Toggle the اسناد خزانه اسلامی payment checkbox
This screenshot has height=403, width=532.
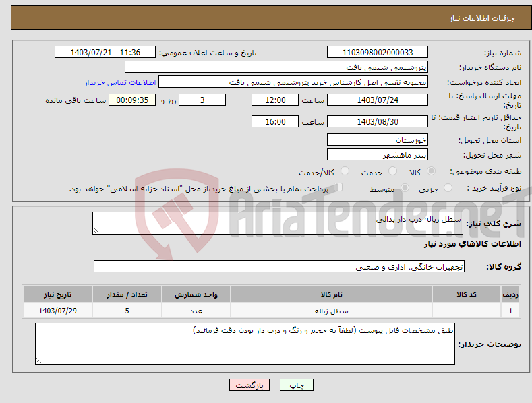(x=338, y=187)
